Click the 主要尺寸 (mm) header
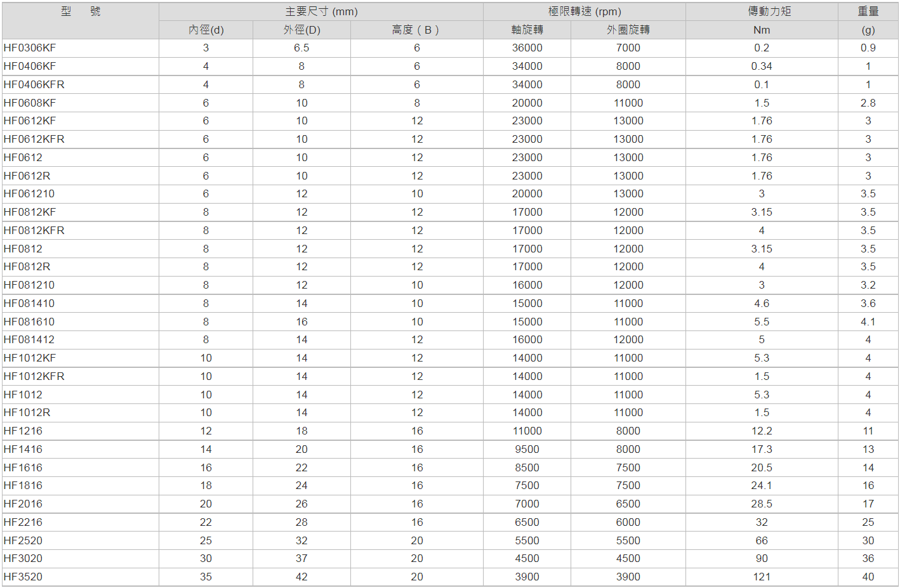The height and width of the screenshot is (588, 900). coord(321,11)
